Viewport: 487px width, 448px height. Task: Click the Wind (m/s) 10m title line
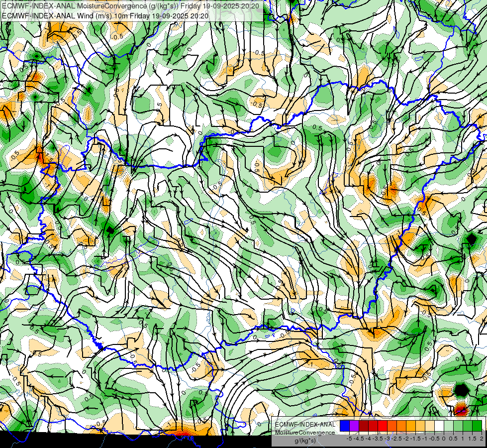105,16
